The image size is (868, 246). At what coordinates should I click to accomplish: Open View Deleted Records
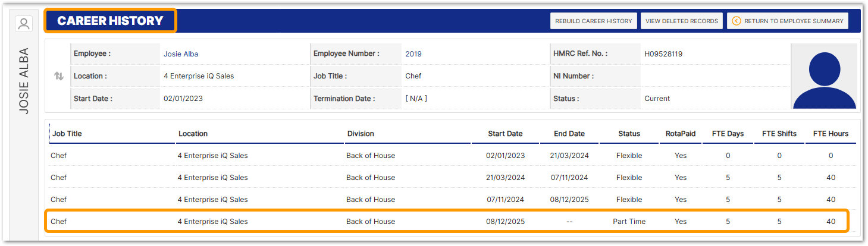click(682, 21)
